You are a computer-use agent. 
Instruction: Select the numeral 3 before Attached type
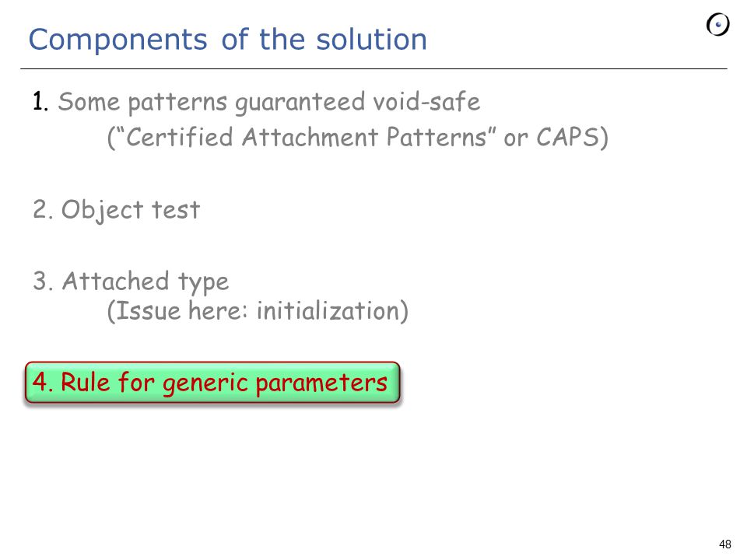point(40,281)
